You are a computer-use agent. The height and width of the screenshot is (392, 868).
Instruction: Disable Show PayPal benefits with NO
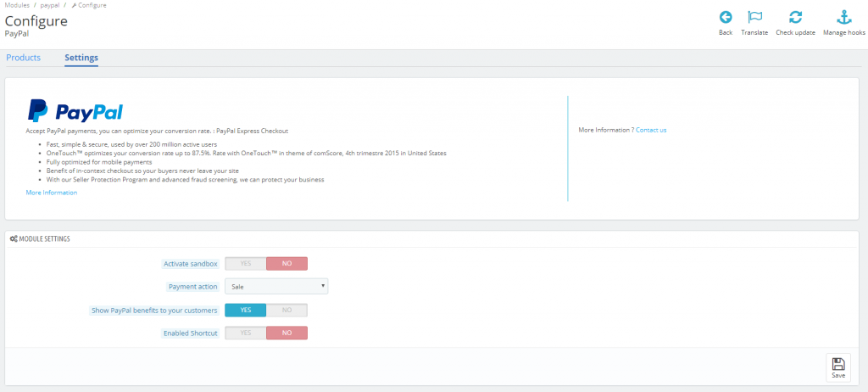click(x=287, y=311)
